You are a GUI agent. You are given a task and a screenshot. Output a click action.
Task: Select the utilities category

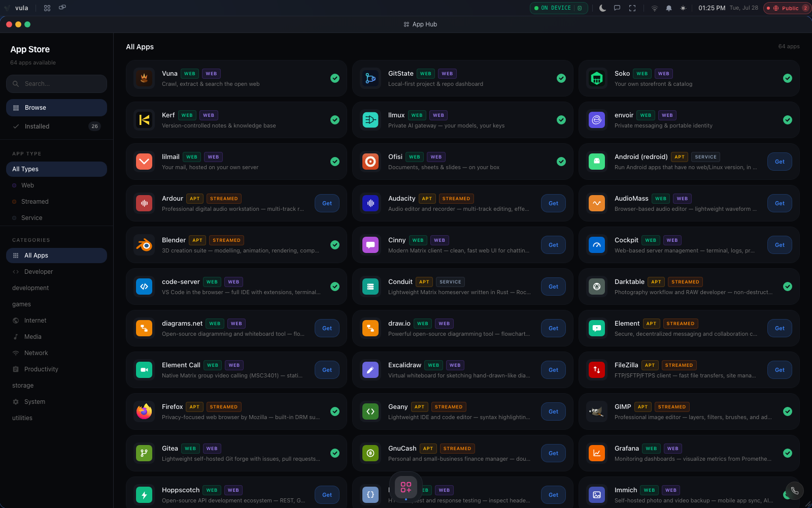click(56, 418)
